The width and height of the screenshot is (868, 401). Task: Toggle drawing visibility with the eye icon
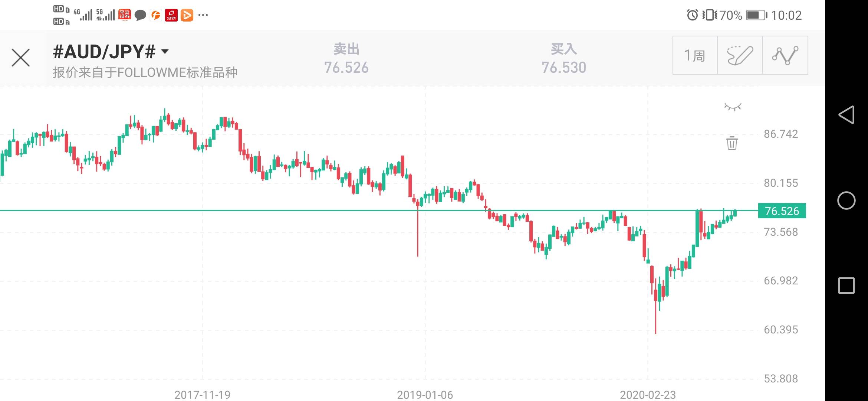(x=733, y=107)
